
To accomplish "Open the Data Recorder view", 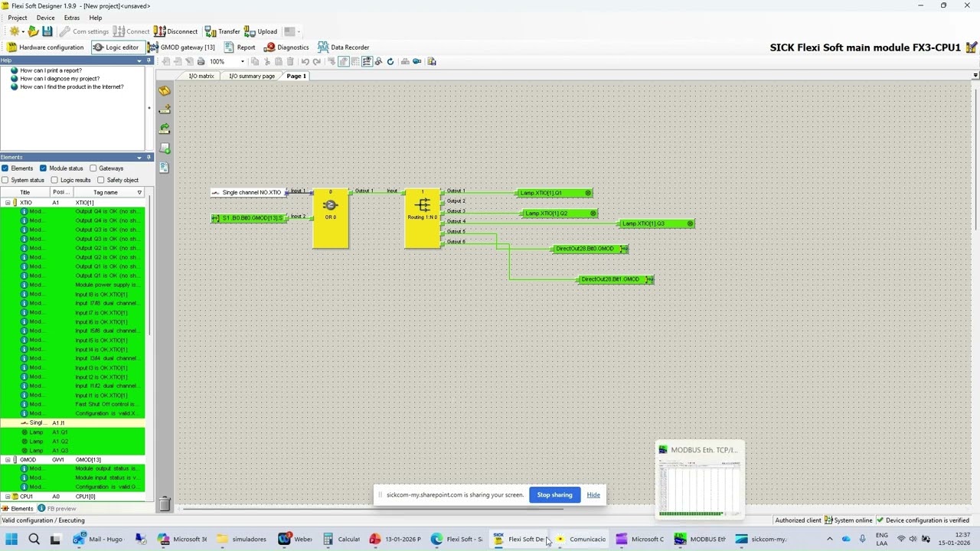I will click(x=344, y=47).
